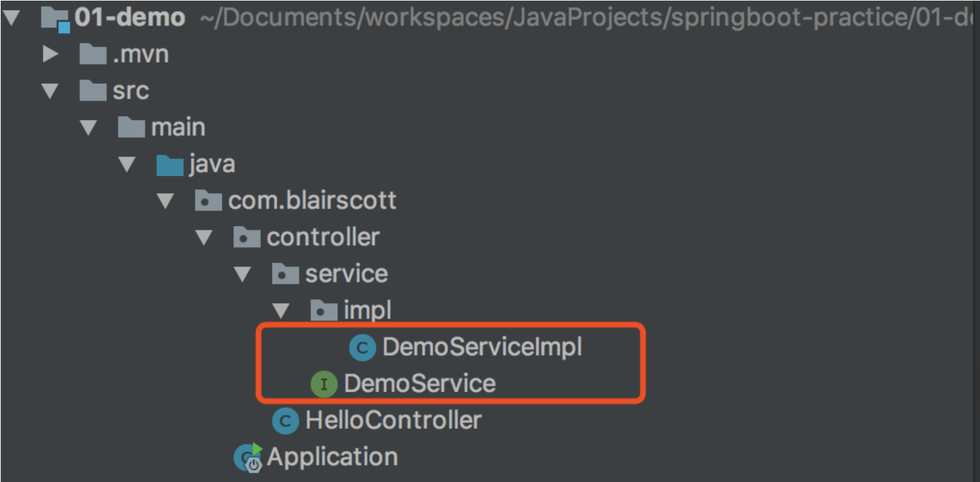Screen dimensions: 980x482
Task: Click the project path ~/Documents/workspaces text
Action: (x=587, y=19)
